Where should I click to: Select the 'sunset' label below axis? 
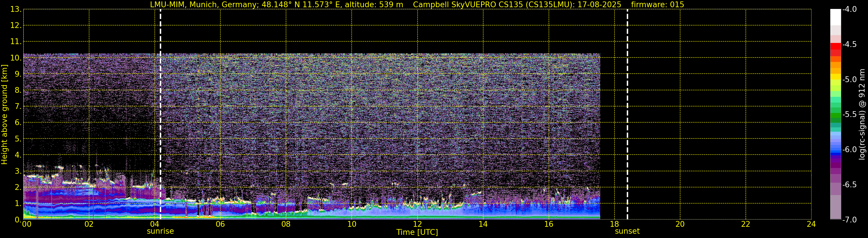click(627, 231)
